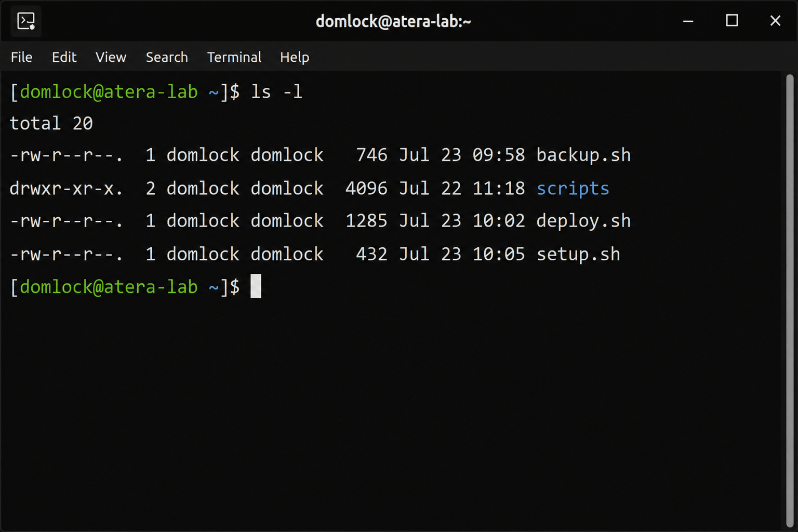
Task: Open the Terminal menu
Action: point(234,57)
